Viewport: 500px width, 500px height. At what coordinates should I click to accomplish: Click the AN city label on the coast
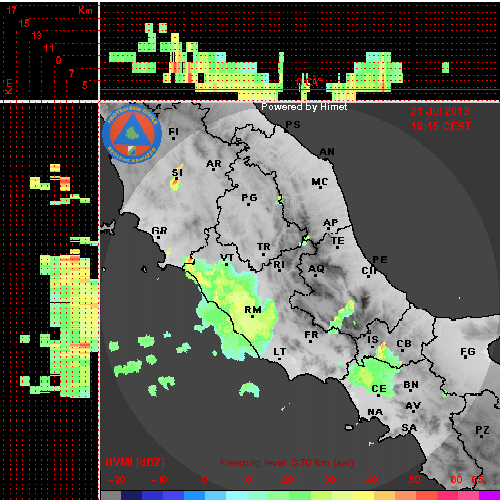pyautogui.click(x=327, y=152)
